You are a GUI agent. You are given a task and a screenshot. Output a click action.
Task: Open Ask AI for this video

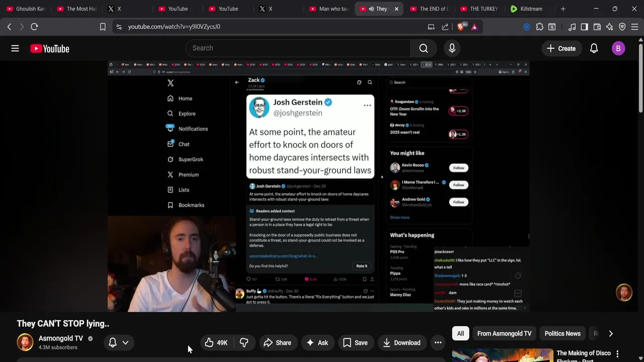click(x=317, y=343)
